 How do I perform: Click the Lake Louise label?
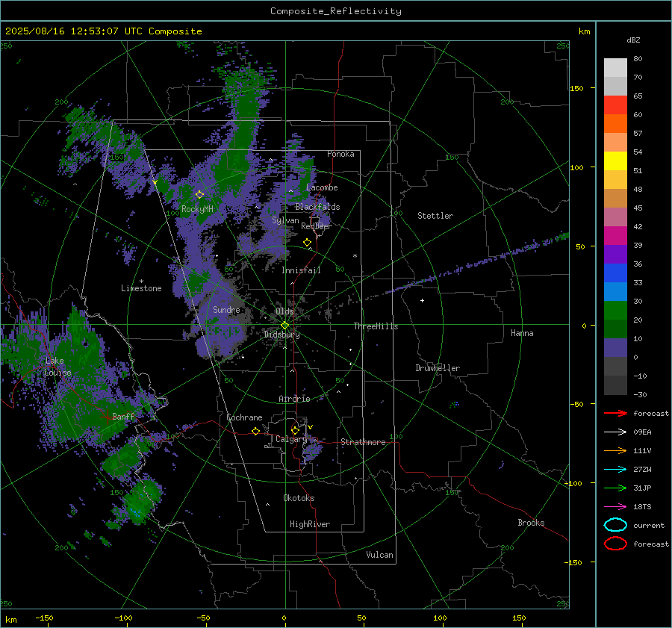click(57, 367)
